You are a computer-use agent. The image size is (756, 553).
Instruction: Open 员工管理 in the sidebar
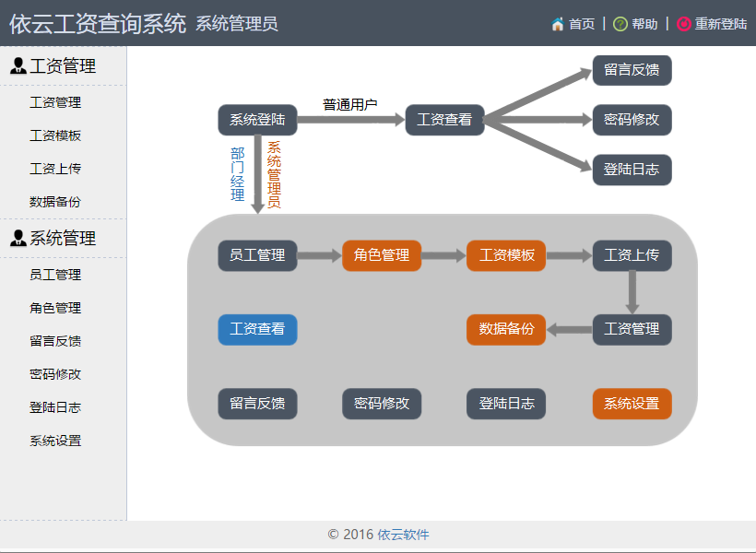pos(55,275)
